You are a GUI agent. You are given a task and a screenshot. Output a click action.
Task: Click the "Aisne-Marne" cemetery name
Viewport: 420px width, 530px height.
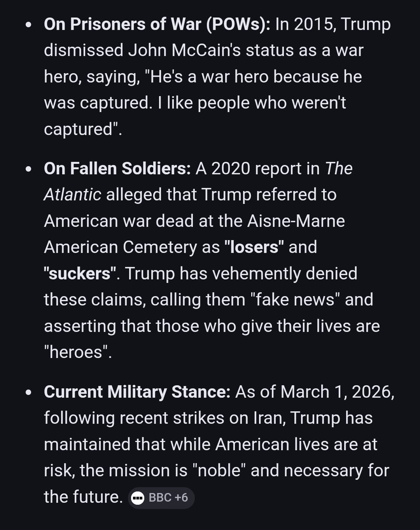tap(296, 221)
